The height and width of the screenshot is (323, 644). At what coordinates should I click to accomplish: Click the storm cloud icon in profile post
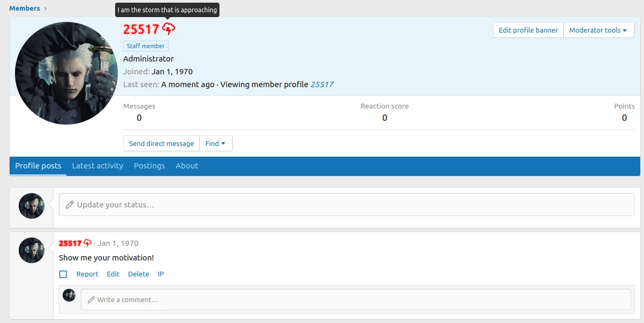[x=88, y=243]
